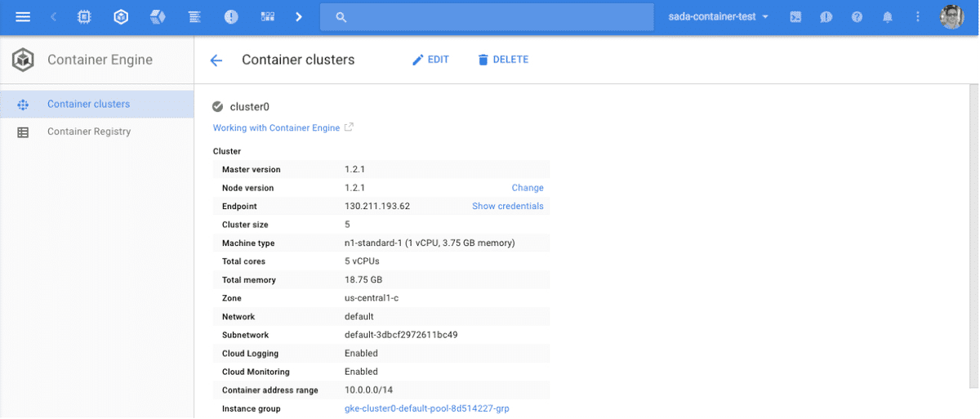Click the cluster0 status checkmark icon
980x419 pixels.
(218, 106)
